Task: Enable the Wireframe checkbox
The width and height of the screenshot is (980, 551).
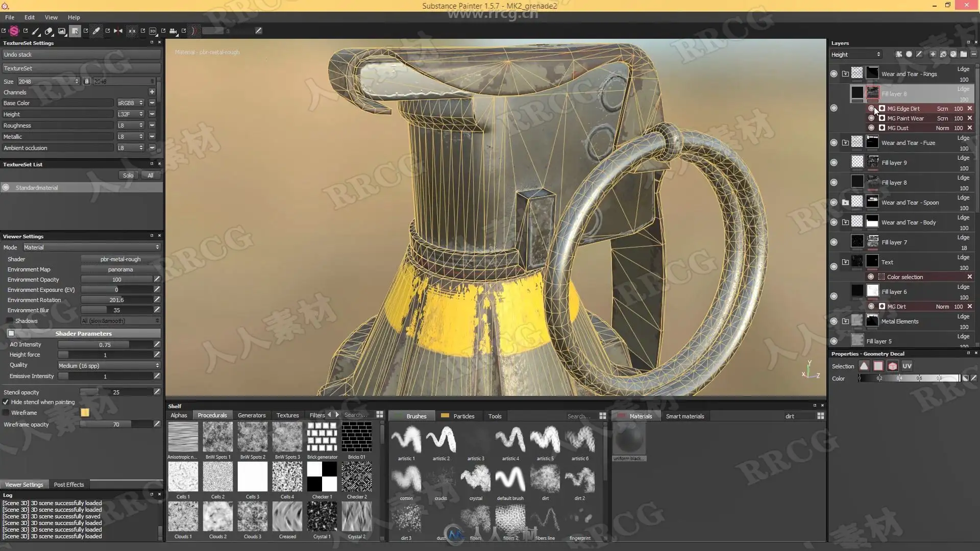Action: 6,413
